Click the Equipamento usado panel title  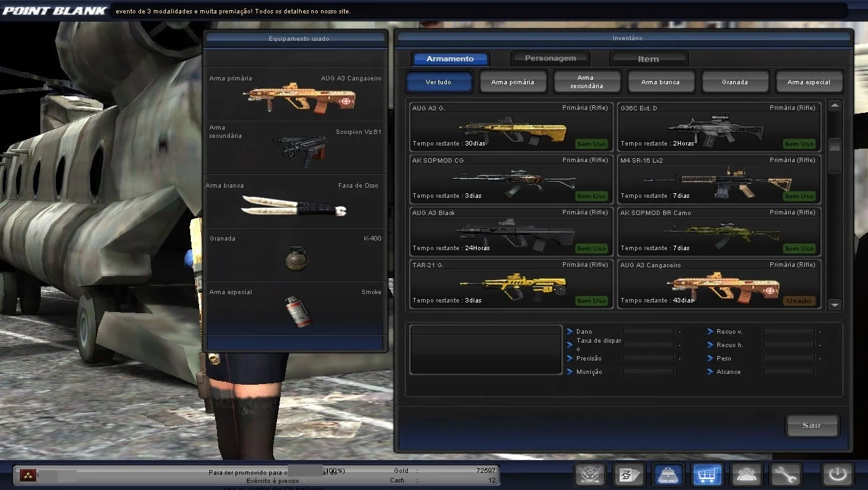pos(299,38)
